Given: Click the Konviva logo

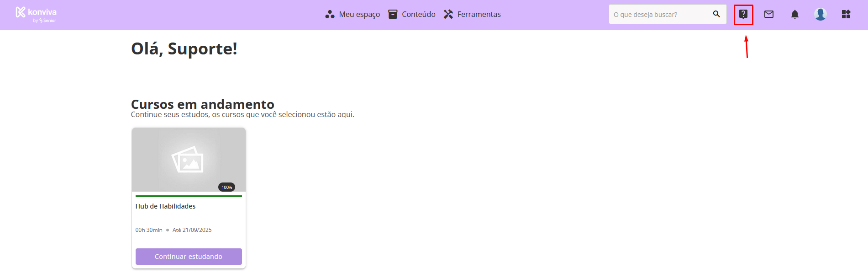Looking at the screenshot, I should (x=36, y=14).
